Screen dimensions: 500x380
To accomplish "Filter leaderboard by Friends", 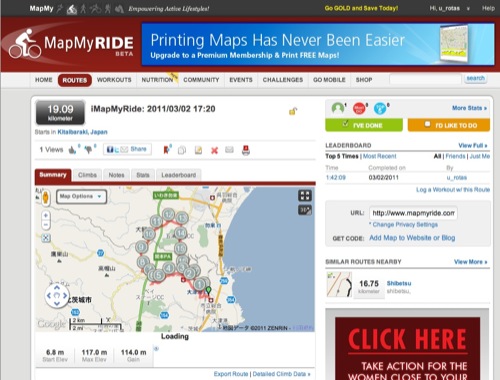I will 455,156.
